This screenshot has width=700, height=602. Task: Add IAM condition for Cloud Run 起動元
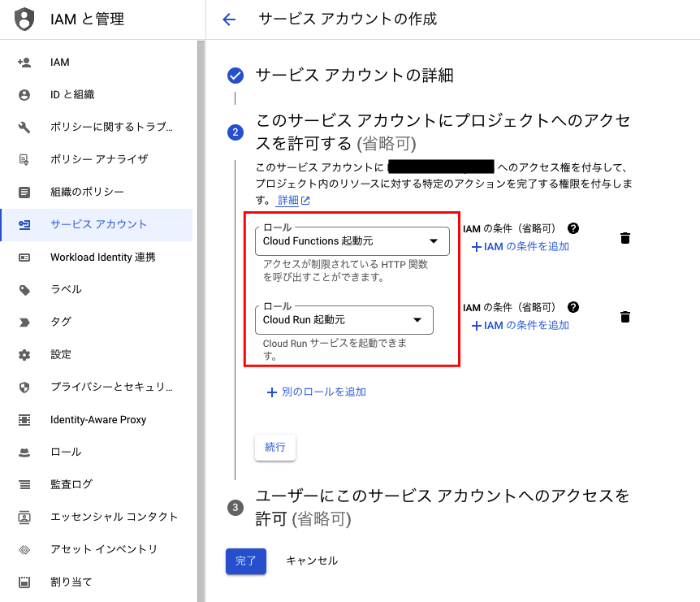(521, 325)
